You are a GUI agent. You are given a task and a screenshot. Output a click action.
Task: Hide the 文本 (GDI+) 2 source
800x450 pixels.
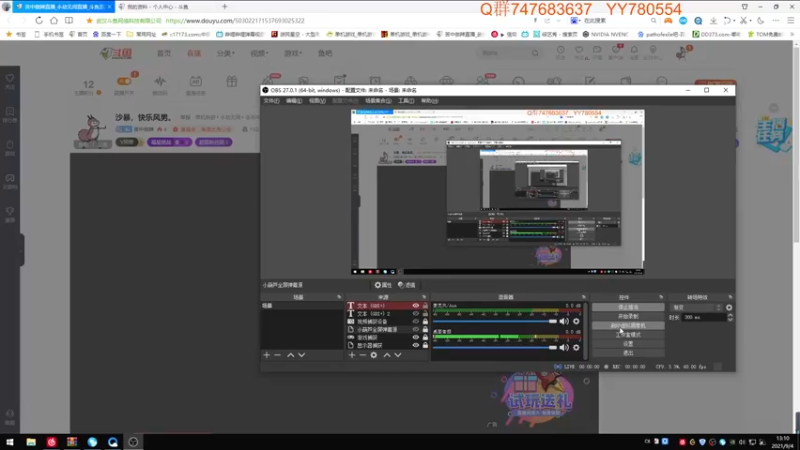point(416,314)
